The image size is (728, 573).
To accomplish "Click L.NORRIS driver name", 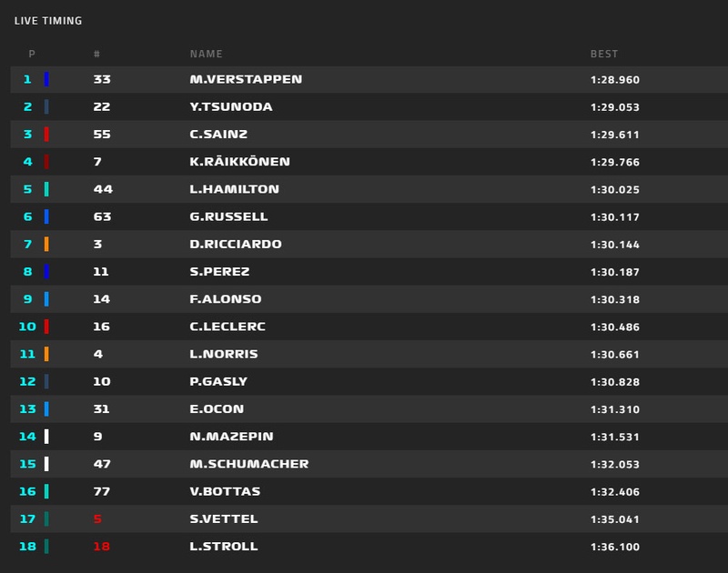I will [x=224, y=355].
